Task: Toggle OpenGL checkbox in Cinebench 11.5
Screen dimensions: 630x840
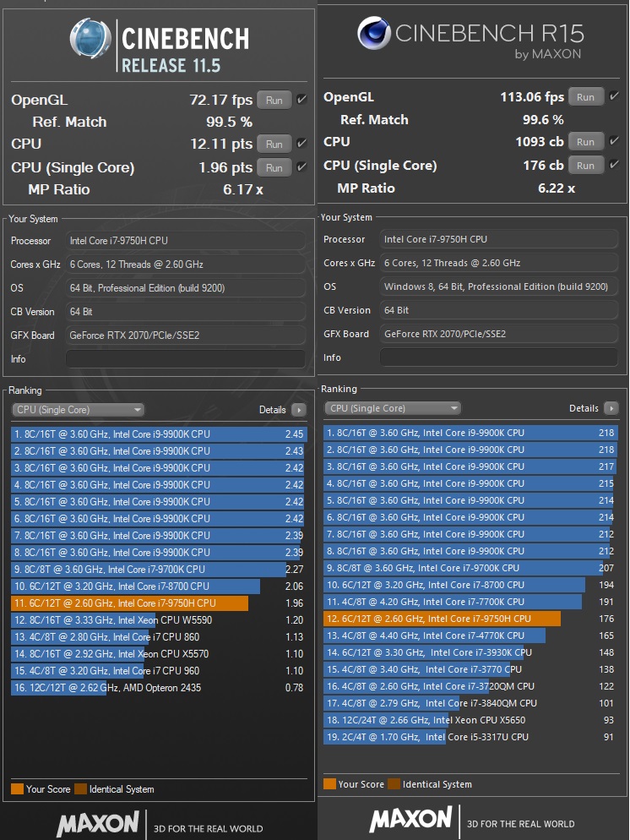Action: (301, 100)
